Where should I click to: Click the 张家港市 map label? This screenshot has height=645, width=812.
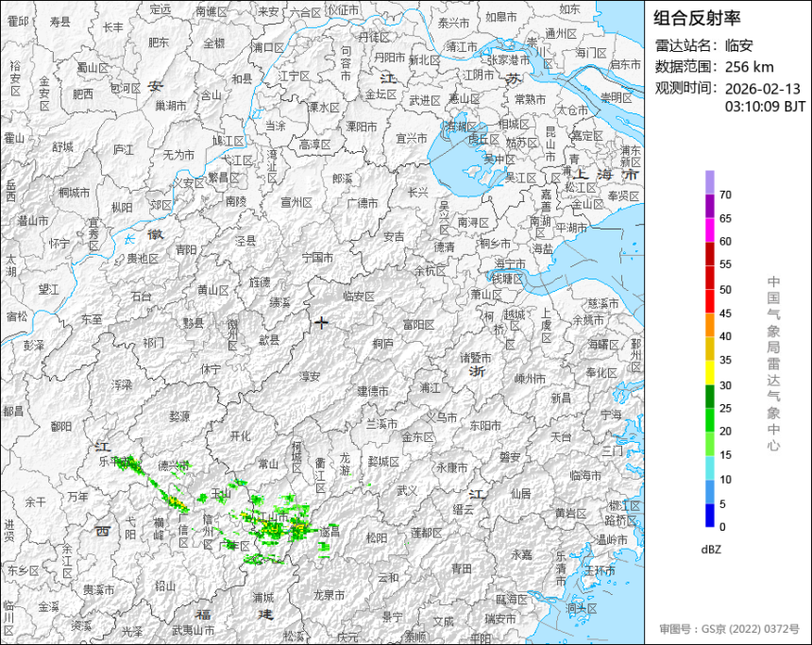pos(509,59)
